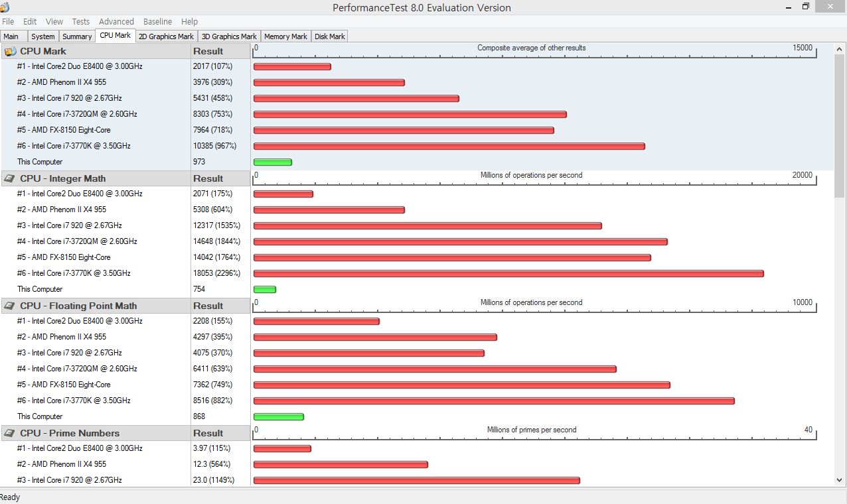The image size is (847, 504).
Task: Click the CPU Mark section icon
Action: point(10,51)
